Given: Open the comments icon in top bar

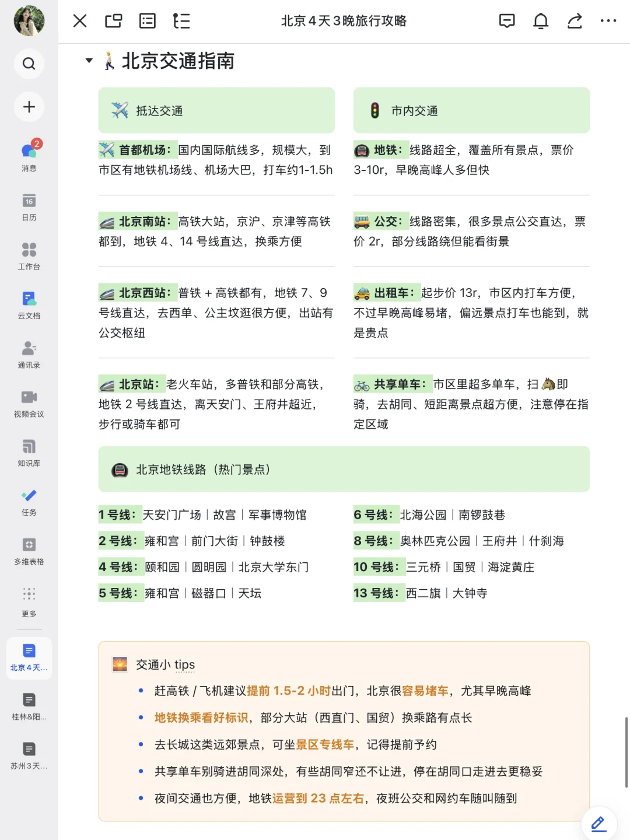Looking at the screenshot, I should click(x=507, y=21).
